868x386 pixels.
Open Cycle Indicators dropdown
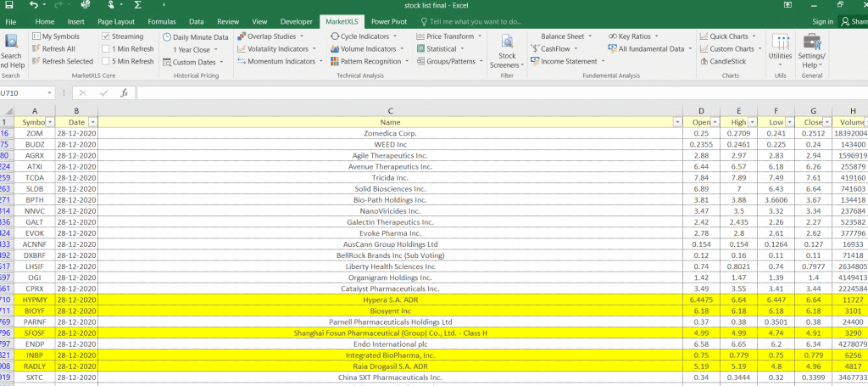tap(395, 36)
